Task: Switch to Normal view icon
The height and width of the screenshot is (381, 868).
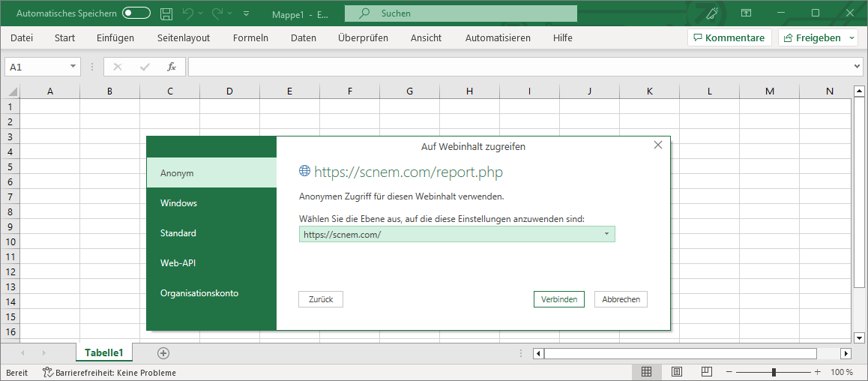Action: 646,371
